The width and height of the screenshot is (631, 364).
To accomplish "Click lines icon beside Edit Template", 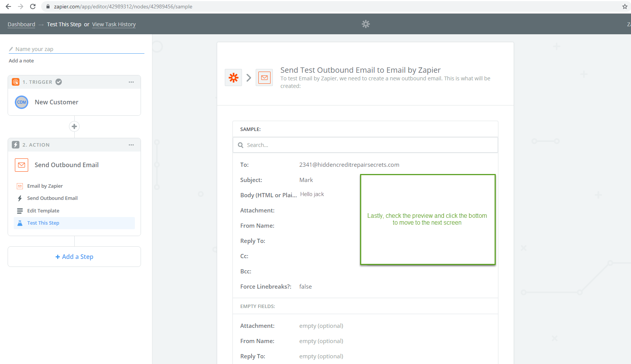I will (x=20, y=211).
